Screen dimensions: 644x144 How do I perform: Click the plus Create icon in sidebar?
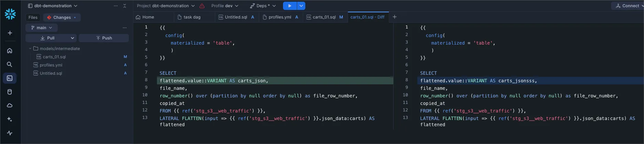[10, 33]
